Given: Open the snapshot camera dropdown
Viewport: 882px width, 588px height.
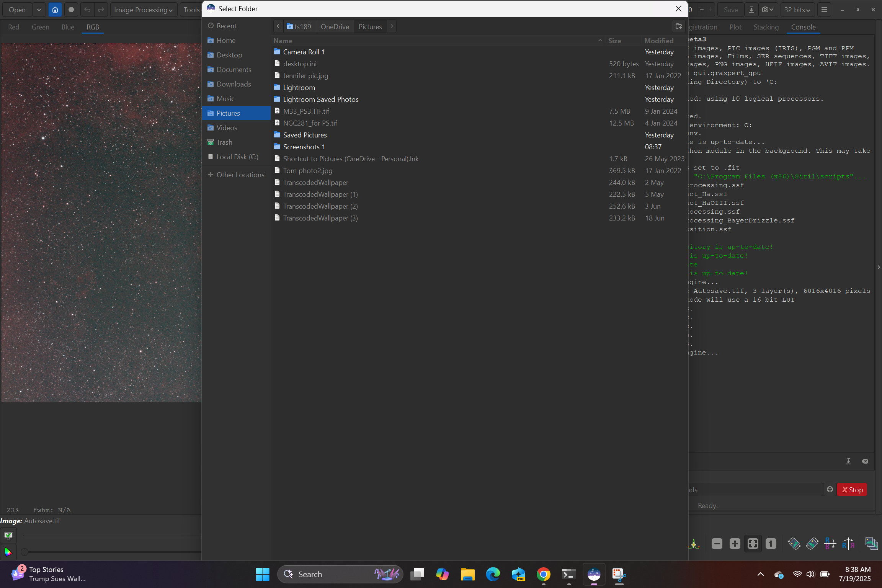Looking at the screenshot, I should tap(768, 10).
